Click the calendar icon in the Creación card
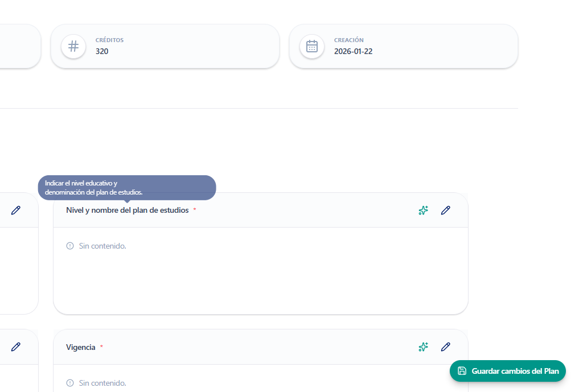 (312, 46)
